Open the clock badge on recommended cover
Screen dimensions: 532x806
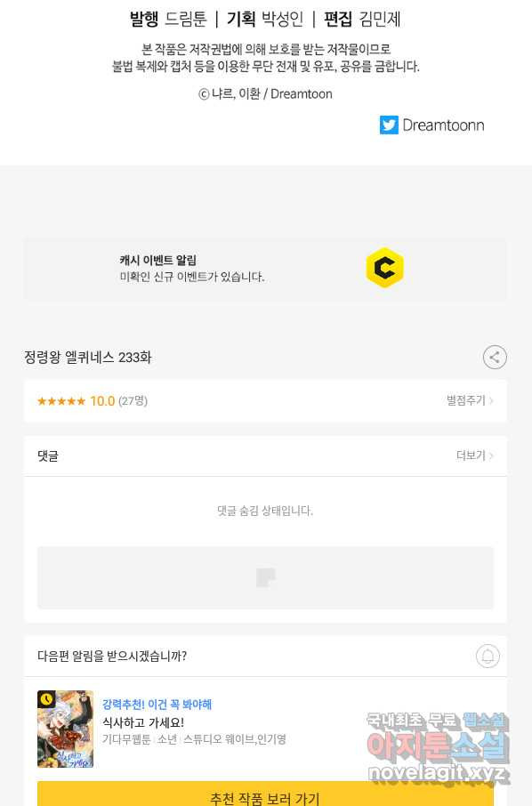tap(46, 699)
